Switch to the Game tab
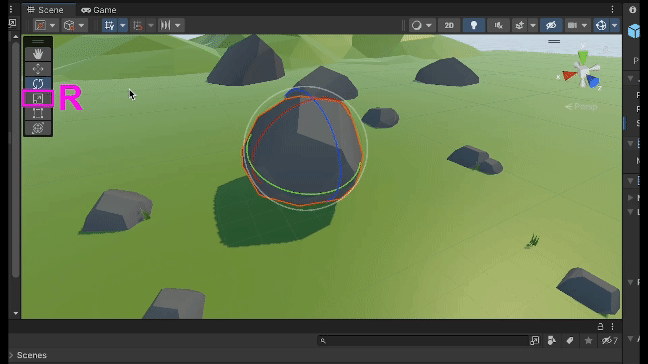Image resolution: width=648 pixels, height=364 pixels. click(99, 10)
